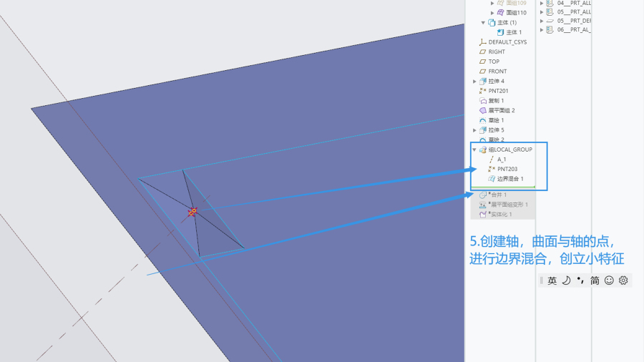Screen dimensions: 644x362
Task: Click the DEFAULT_CSYS coordinate system icon
Action: (x=482, y=42)
